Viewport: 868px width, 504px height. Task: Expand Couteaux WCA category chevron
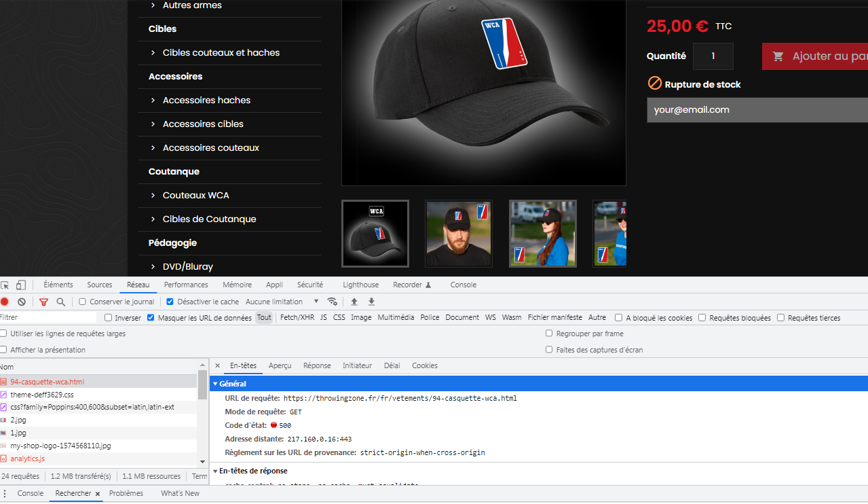pyautogui.click(x=153, y=196)
